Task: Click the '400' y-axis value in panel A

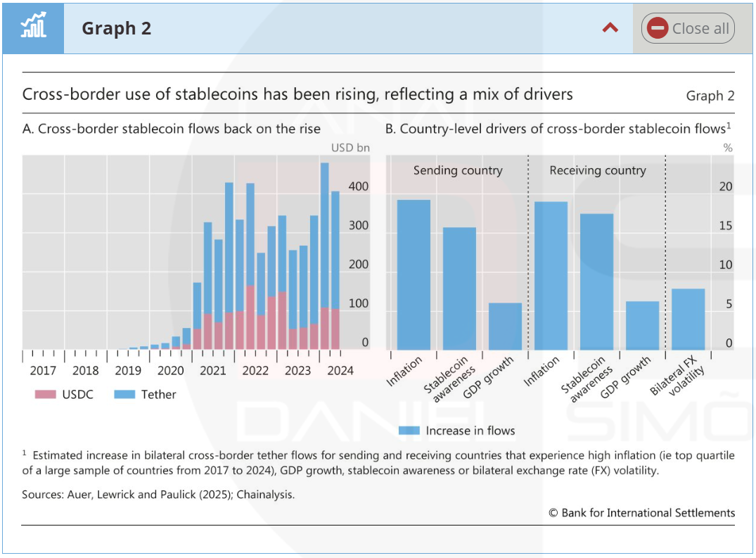Action: (x=358, y=186)
